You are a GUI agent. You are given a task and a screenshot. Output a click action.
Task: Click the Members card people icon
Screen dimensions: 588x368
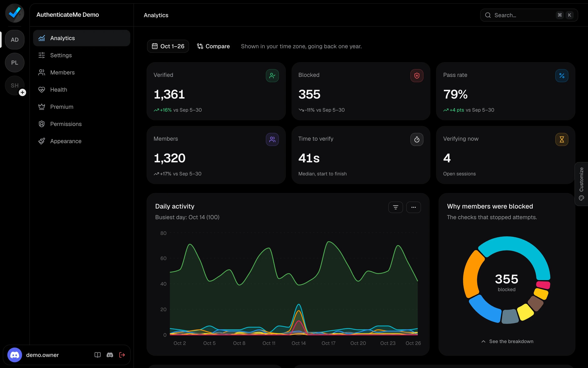272,139
